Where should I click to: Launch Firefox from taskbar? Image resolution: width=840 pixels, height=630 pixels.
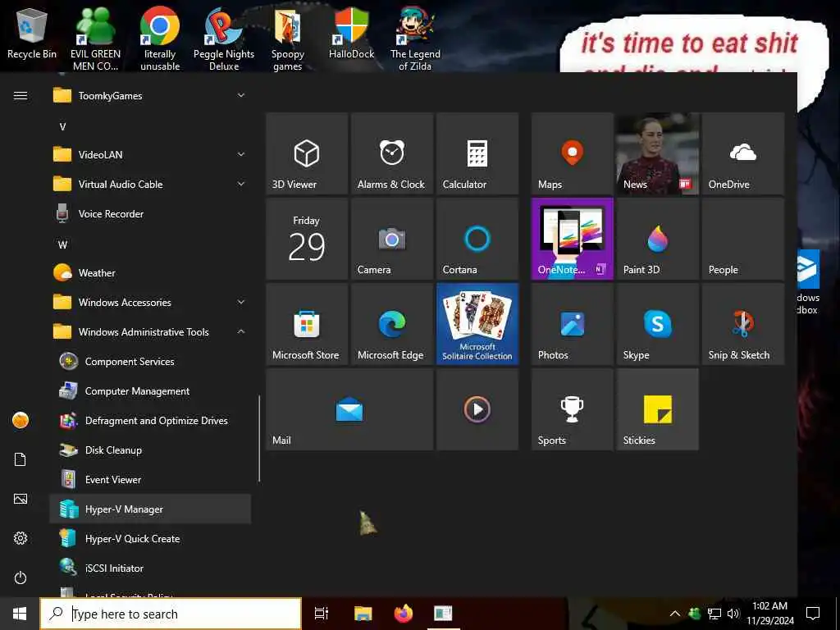pos(404,614)
